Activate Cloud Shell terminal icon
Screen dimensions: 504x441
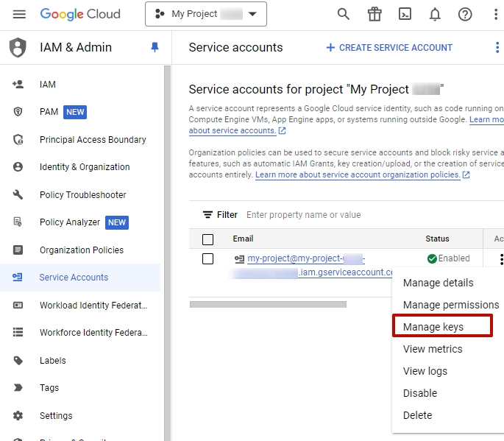405,14
